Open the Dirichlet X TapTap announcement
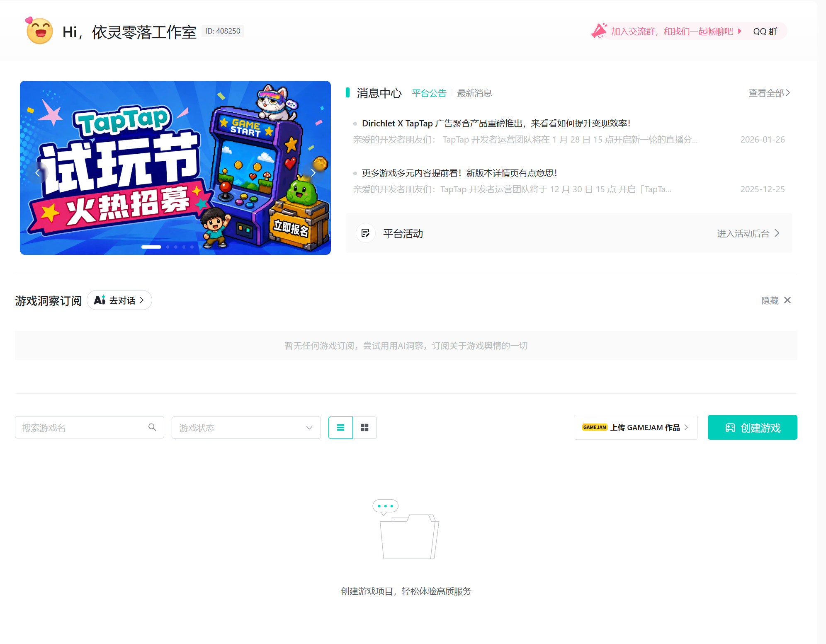Screen dimensions: 826x644 [x=496, y=123]
